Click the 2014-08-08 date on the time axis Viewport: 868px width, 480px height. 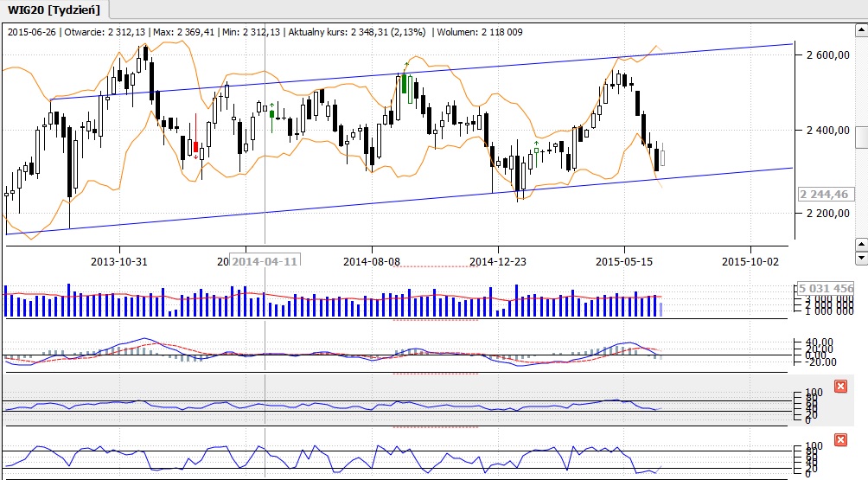tap(372, 261)
